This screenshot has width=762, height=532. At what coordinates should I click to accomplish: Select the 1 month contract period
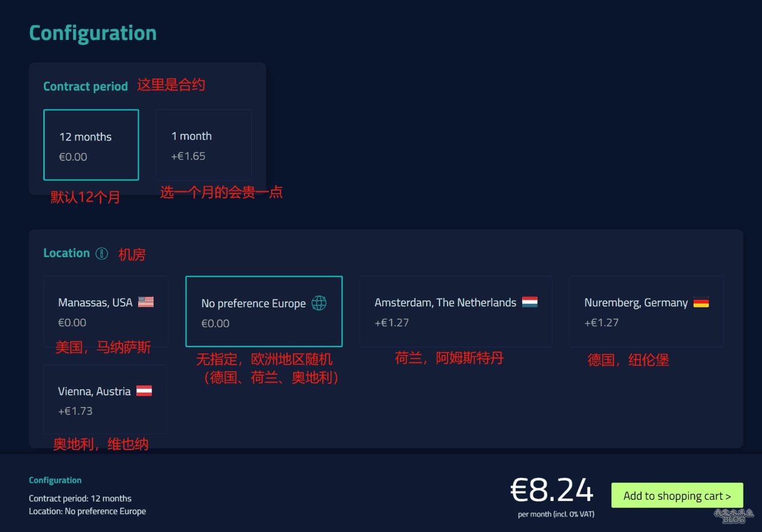(204, 145)
